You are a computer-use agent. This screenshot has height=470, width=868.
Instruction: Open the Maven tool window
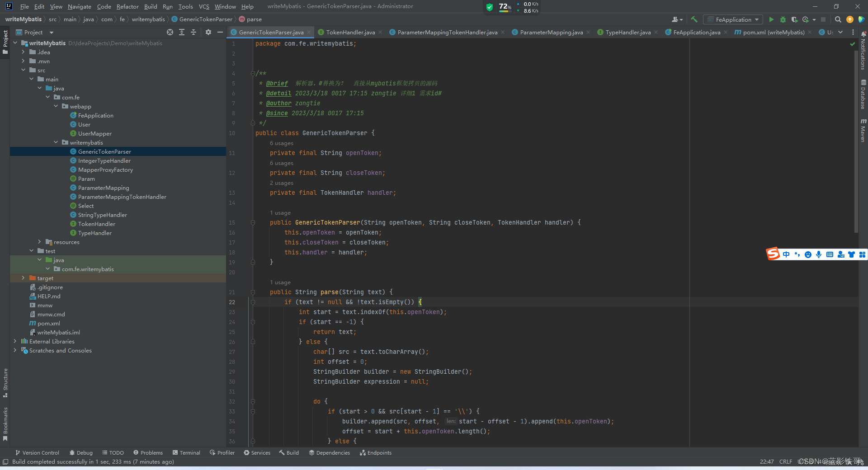[x=863, y=130]
